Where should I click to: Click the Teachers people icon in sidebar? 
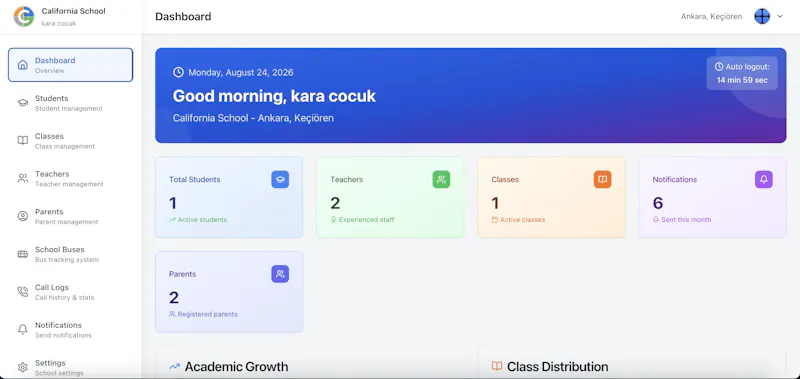[22, 178]
